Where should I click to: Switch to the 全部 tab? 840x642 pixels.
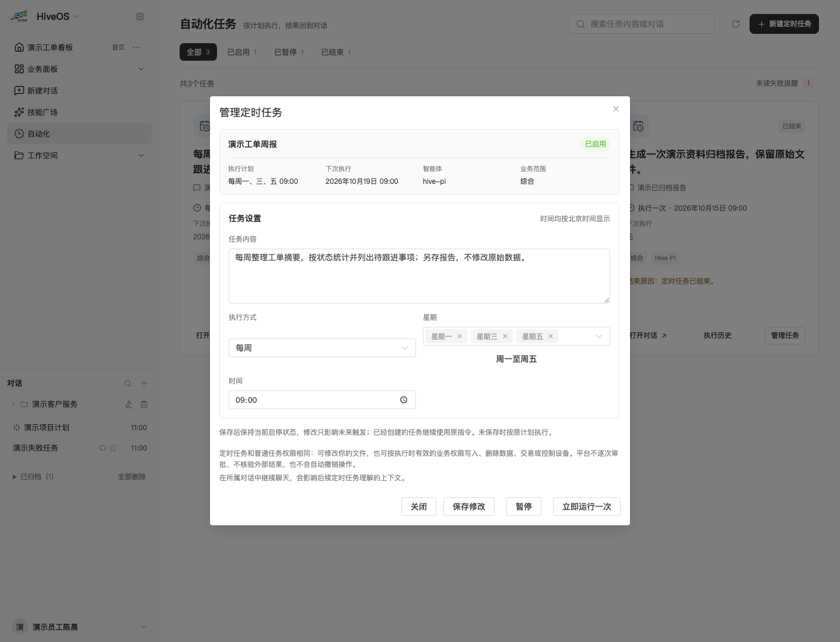click(x=198, y=52)
